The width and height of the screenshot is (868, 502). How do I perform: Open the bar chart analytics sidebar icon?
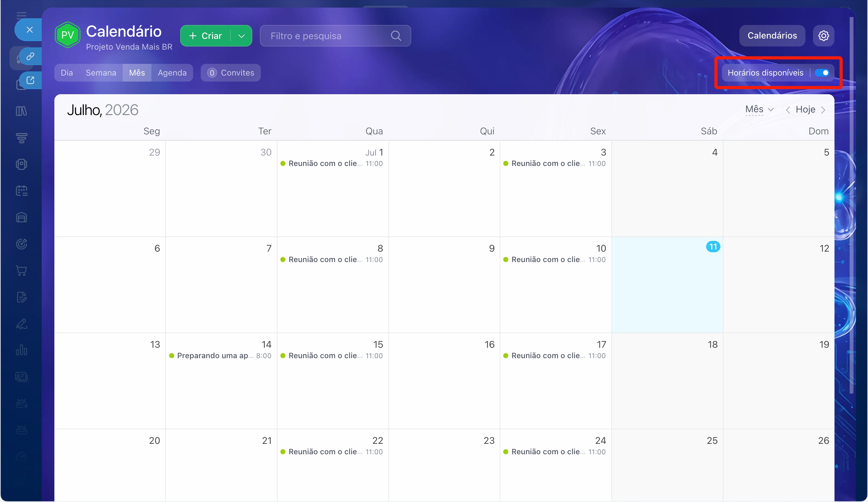[21, 350]
